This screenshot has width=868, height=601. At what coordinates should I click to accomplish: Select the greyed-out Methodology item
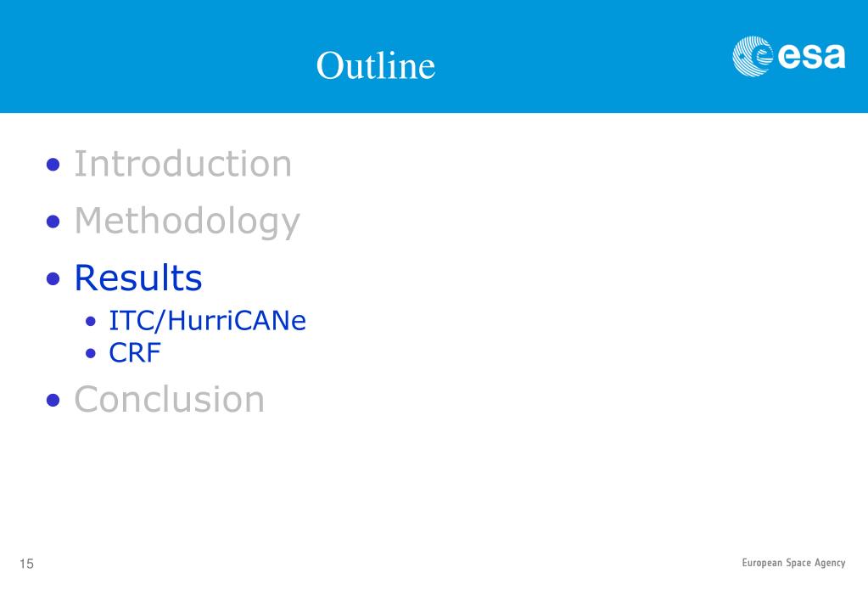(x=188, y=222)
